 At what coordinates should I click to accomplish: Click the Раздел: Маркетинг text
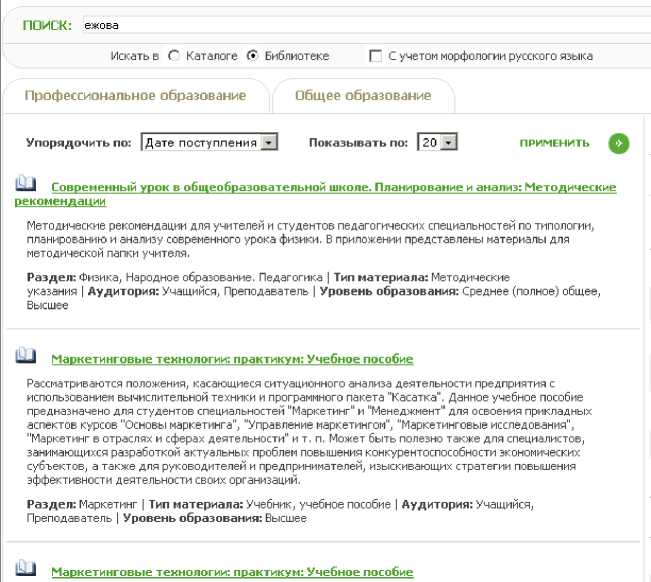(82, 504)
